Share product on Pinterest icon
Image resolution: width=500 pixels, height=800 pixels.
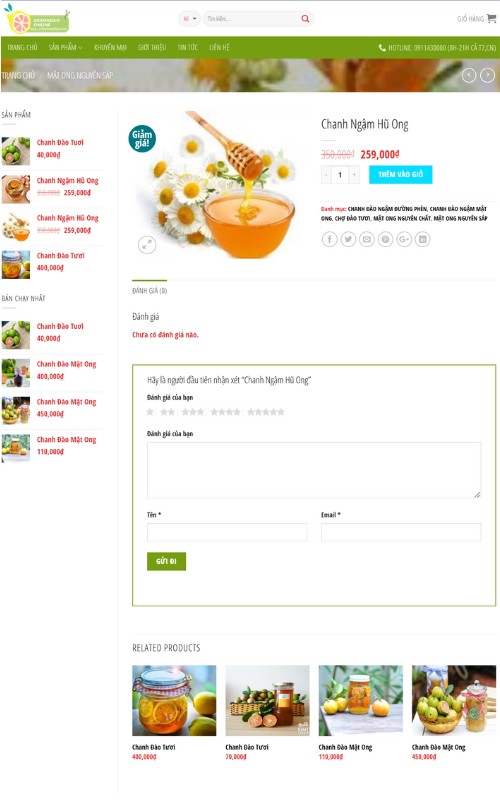coord(385,239)
